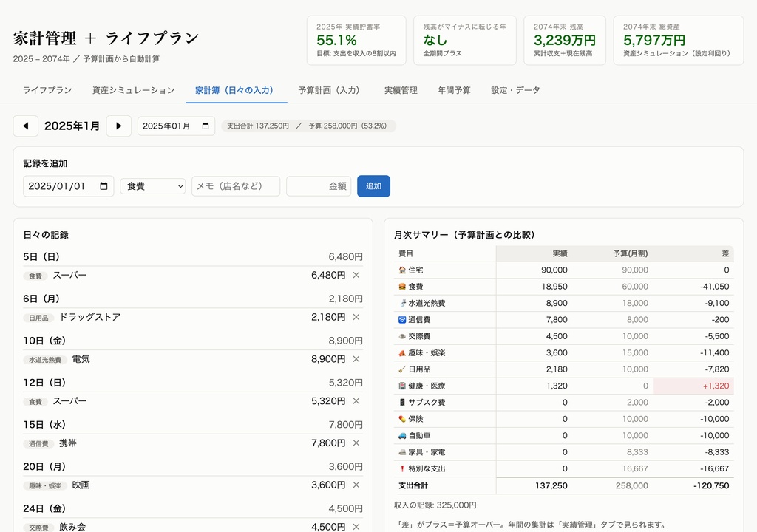757x532 pixels.
Task: Switch to the ライフプラン tab
Action: click(x=47, y=90)
